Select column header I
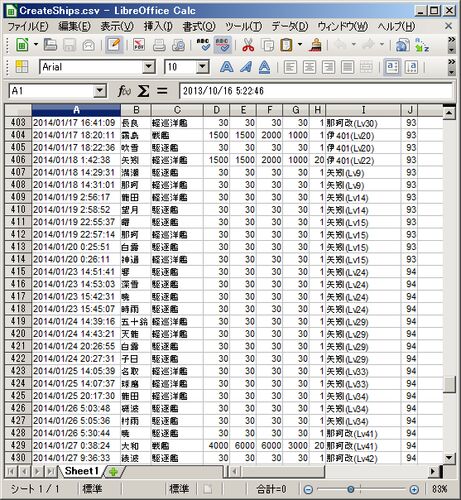Screen dimensions: 461x500 [x=363, y=110]
